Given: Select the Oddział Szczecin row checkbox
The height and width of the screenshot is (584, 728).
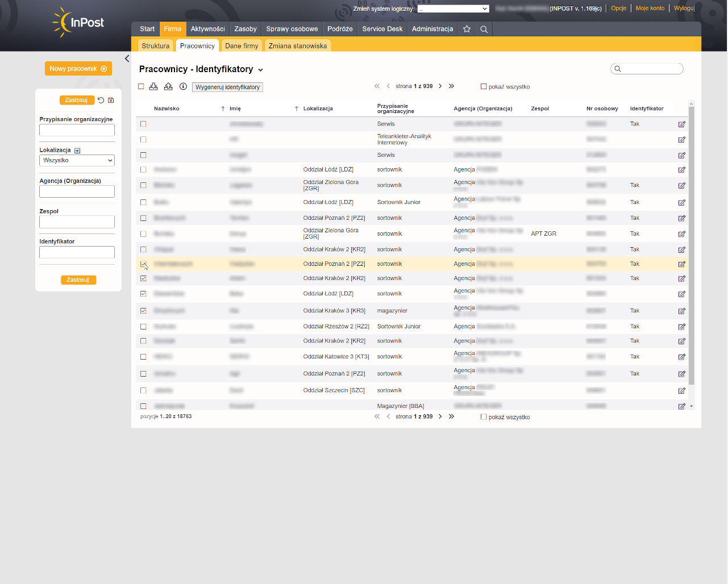Looking at the screenshot, I should coord(143,390).
